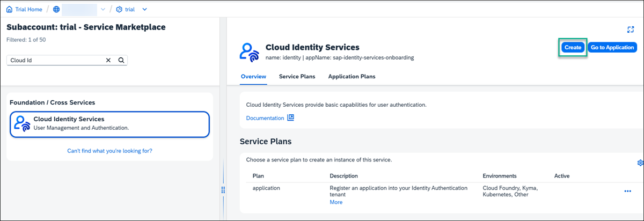The width and height of the screenshot is (644, 221).
Task: Click the trial subaccount cube icon
Action: [x=119, y=9]
